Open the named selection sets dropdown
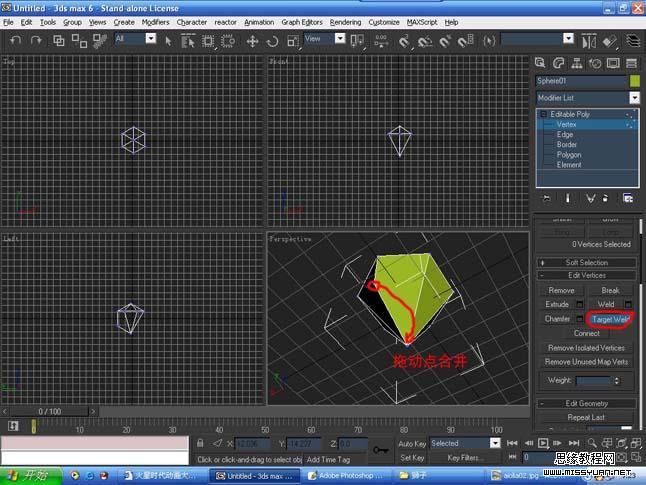Image resolution: width=646 pixels, height=485 pixels. click(568, 38)
